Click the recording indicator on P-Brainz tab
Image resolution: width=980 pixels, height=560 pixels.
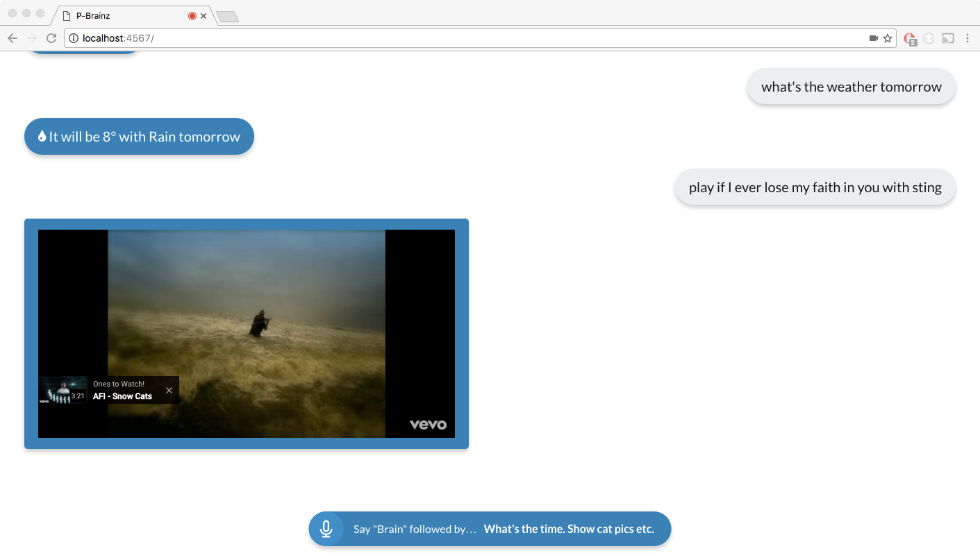tap(192, 15)
